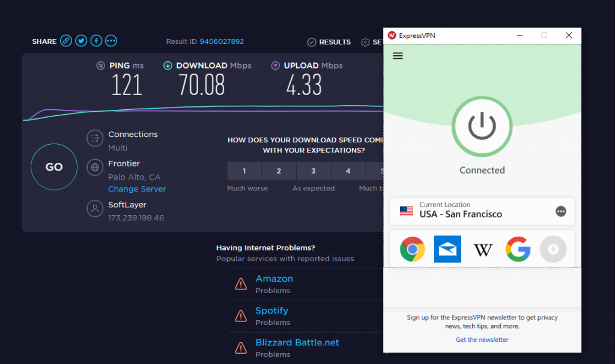The image size is (615, 364).
Task: Click the download speed value 70.08
Action: (202, 85)
